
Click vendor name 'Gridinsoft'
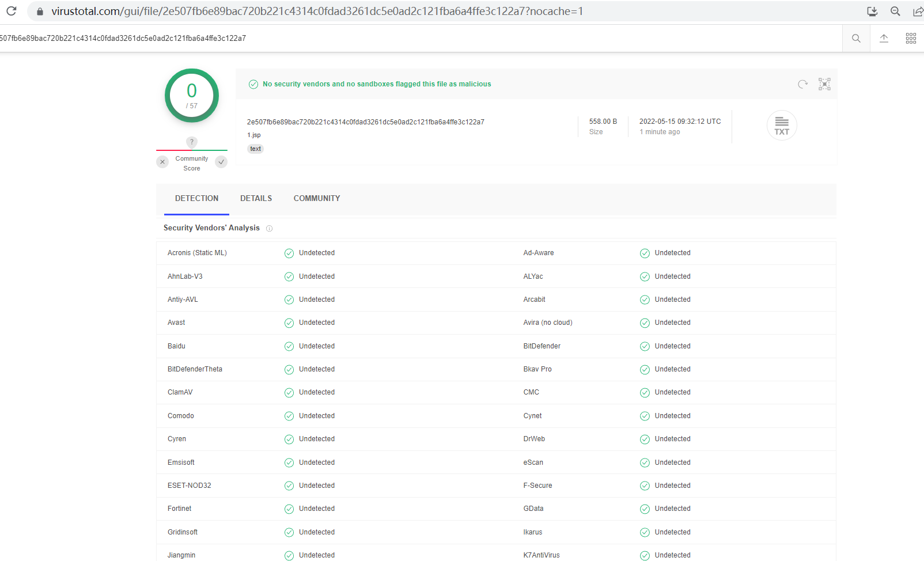pyautogui.click(x=183, y=532)
